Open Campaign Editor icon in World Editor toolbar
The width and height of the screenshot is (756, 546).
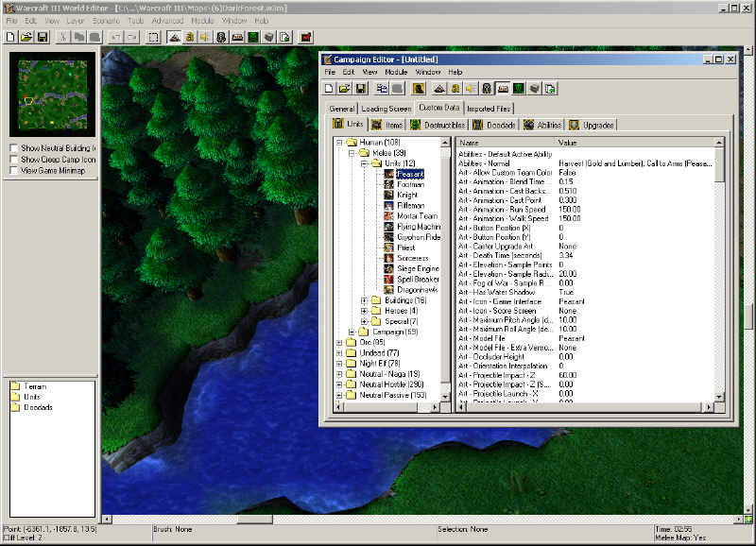tap(237, 37)
